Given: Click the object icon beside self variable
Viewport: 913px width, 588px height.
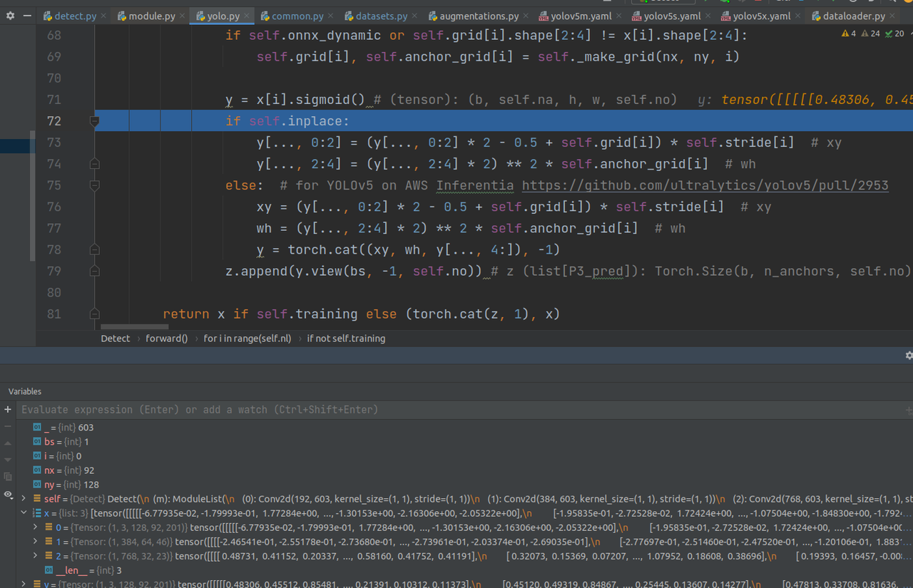Looking at the screenshot, I should point(36,499).
